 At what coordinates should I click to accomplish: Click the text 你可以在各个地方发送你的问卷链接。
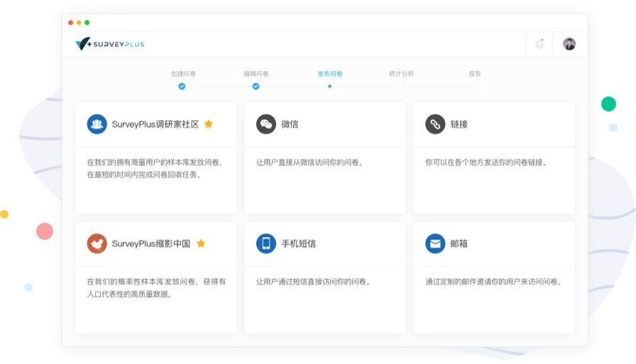[x=487, y=162]
